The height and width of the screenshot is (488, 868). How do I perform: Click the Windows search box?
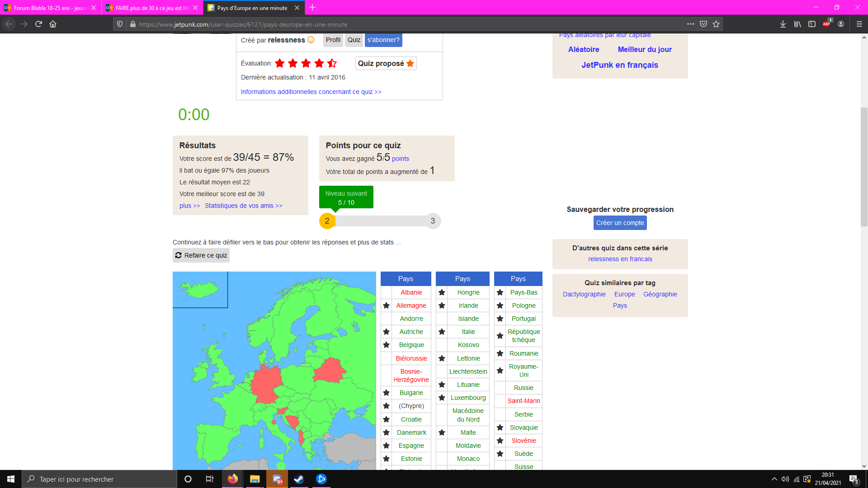pos(99,479)
